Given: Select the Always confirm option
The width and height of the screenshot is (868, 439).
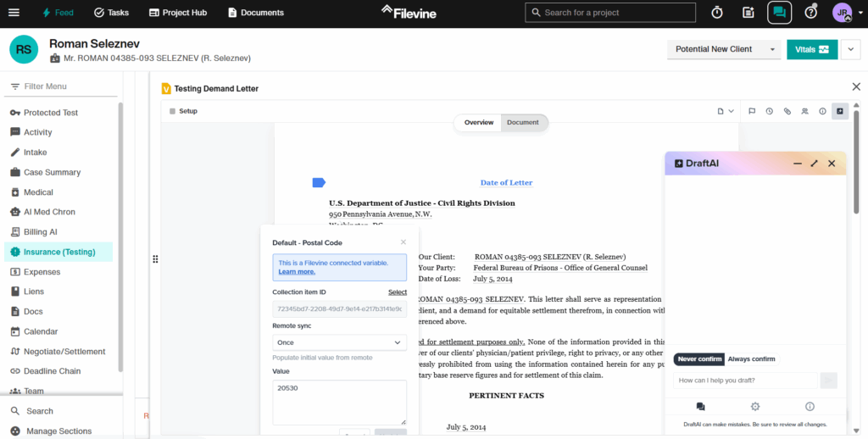Looking at the screenshot, I should [x=751, y=359].
